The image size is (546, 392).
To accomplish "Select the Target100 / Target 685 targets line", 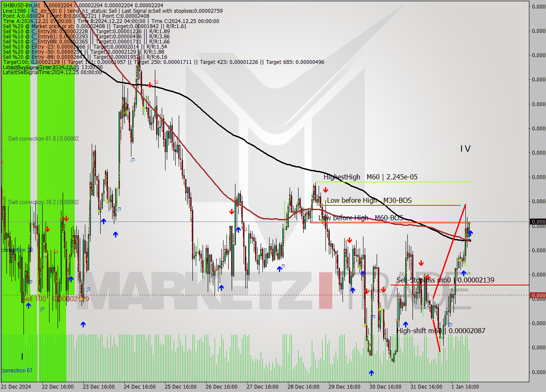I will tap(163, 62).
